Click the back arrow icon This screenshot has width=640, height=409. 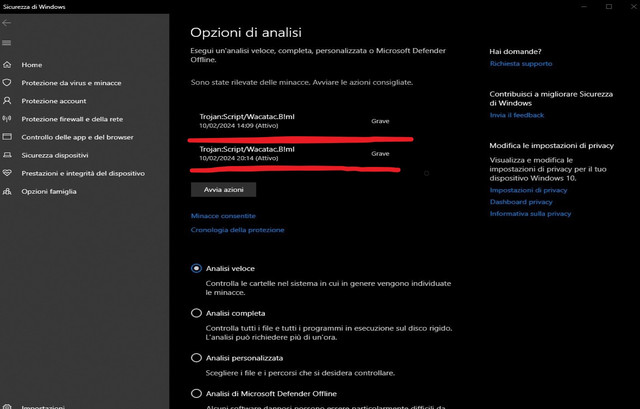point(7,23)
